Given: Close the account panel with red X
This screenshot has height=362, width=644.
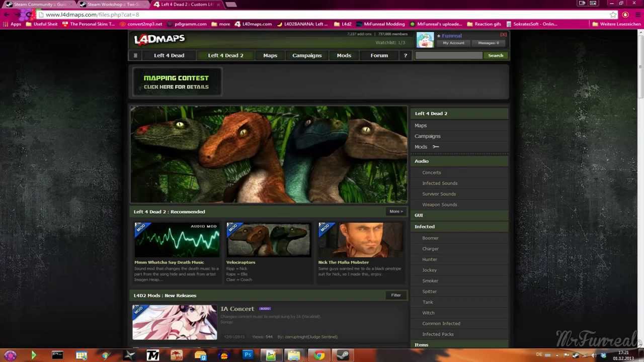Looking at the screenshot, I should [x=503, y=35].
